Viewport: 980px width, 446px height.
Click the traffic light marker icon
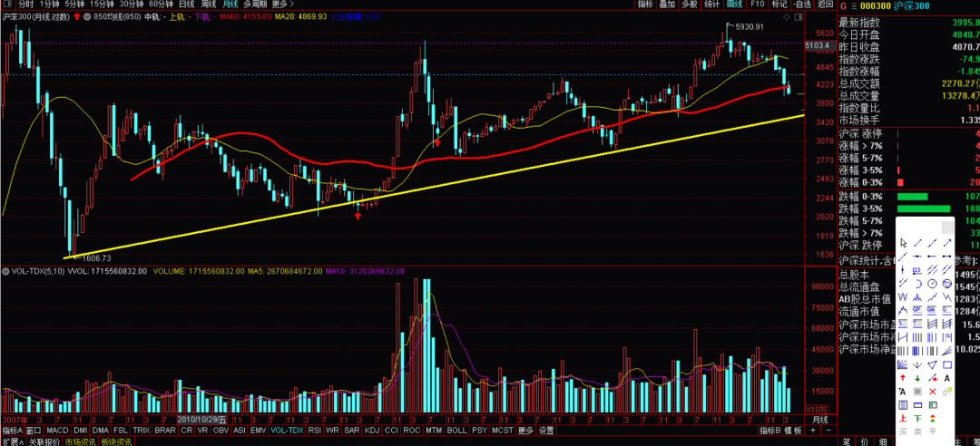coord(933,418)
